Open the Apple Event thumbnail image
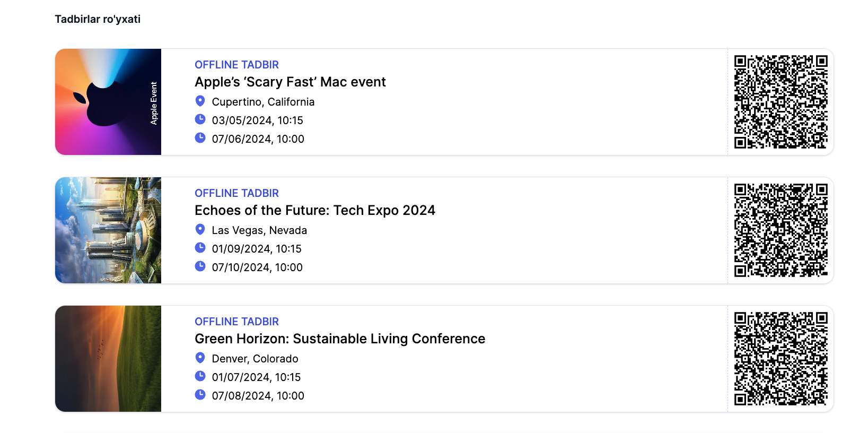868x433 pixels. [x=108, y=102]
